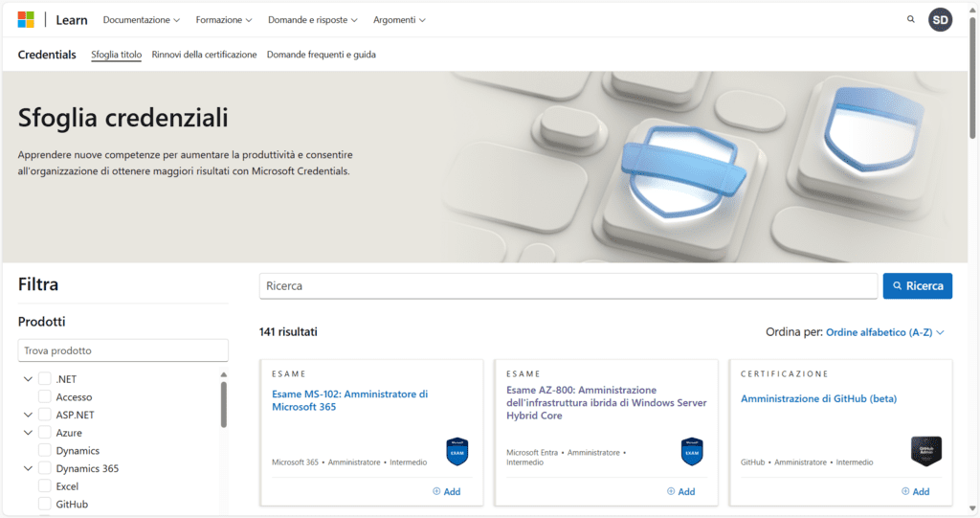Click the '141 risultati' count text
980x518 pixels.
click(x=288, y=331)
